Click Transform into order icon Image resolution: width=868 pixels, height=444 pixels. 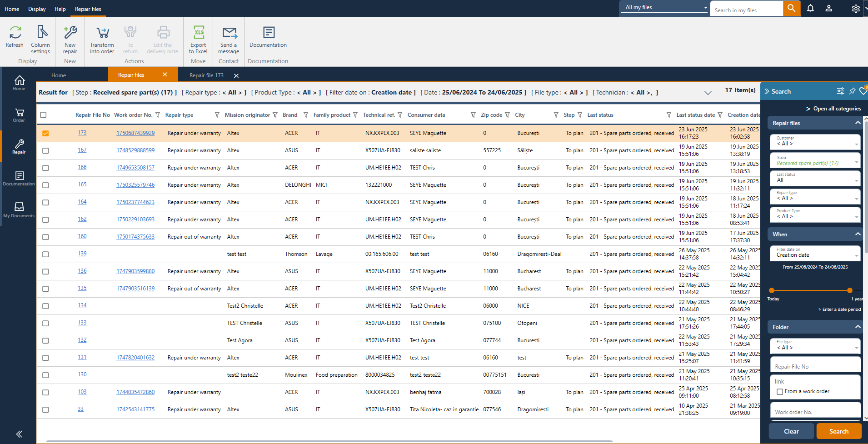click(x=102, y=32)
